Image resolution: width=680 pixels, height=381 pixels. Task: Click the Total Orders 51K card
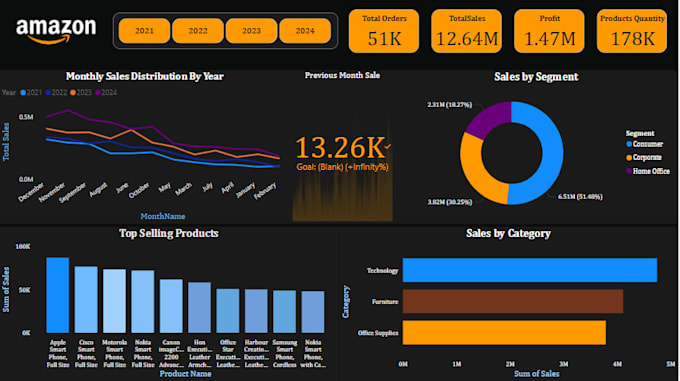[384, 31]
